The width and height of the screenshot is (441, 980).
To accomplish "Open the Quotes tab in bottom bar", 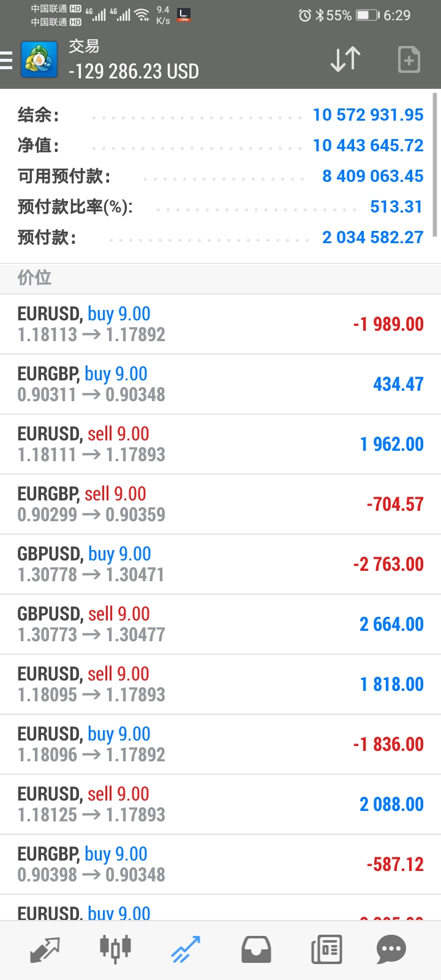I will click(45, 949).
